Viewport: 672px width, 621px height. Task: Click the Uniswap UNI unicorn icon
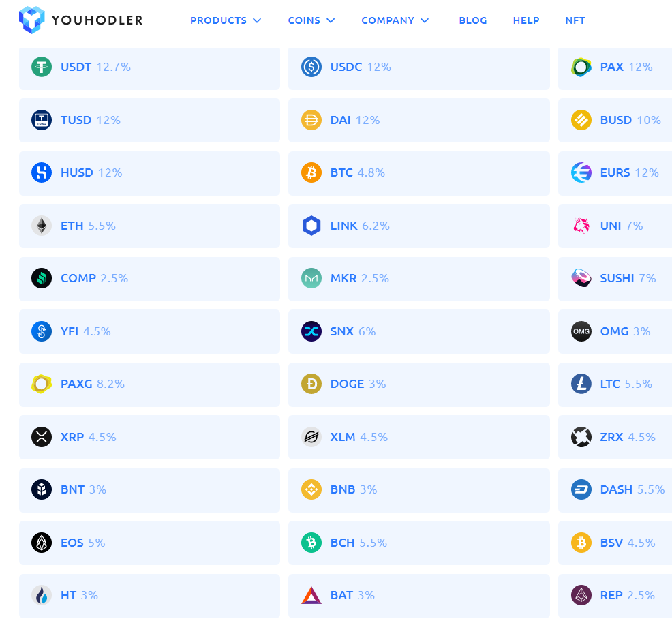(x=581, y=226)
